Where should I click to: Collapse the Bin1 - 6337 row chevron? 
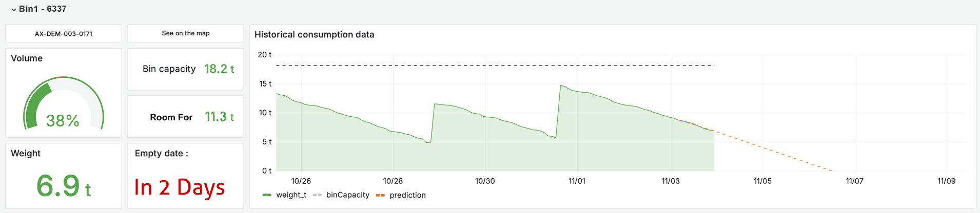(x=13, y=10)
